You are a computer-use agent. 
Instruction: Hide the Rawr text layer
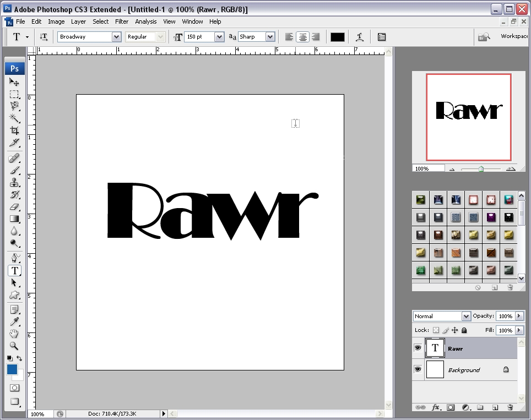click(x=418, y=347)
